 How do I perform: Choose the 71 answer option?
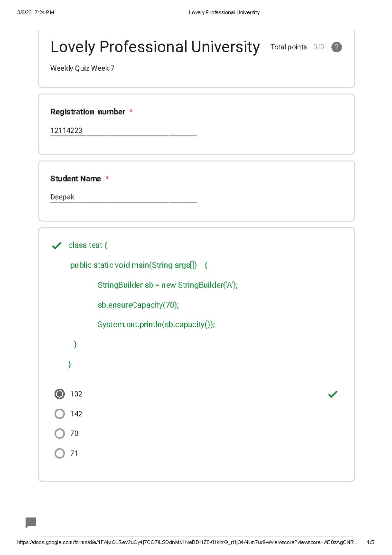tap(59, 453)
